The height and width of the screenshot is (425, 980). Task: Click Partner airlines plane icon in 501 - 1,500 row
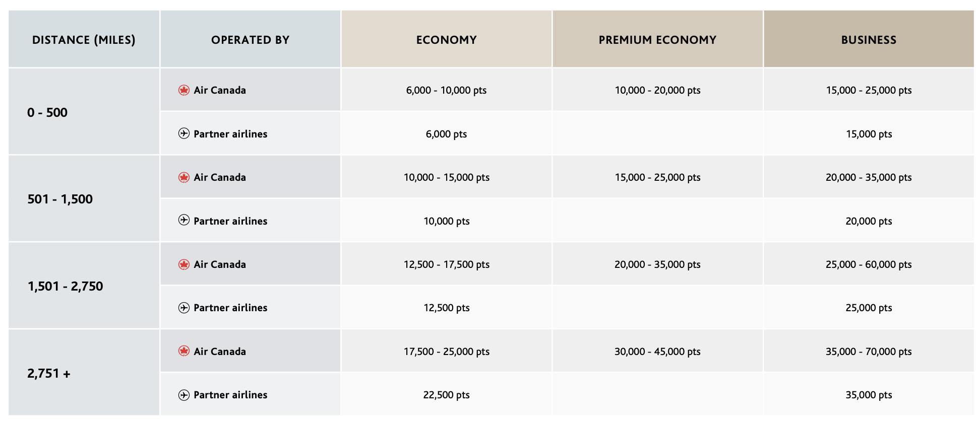tap(184, 221)
